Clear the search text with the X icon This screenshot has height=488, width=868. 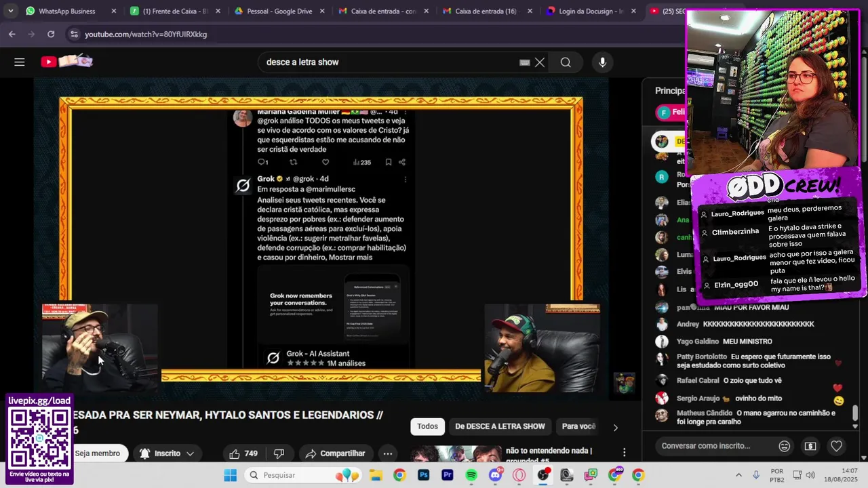(540, 62)
